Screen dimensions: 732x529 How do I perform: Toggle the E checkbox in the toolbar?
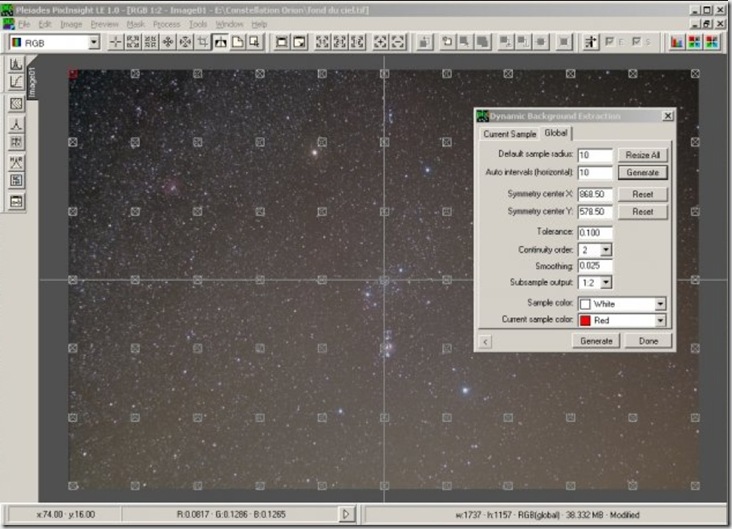pos(610,42)
